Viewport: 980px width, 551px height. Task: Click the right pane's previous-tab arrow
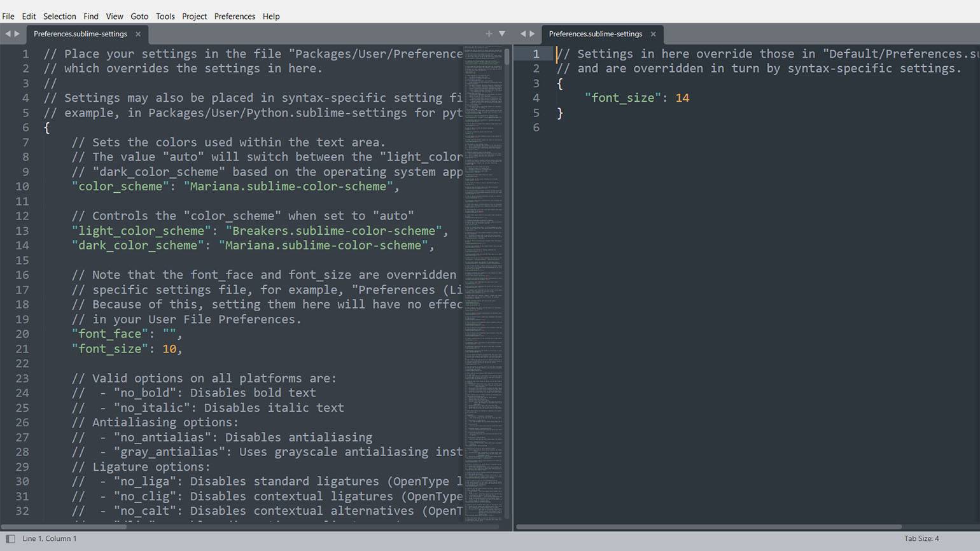[x=523, y=34]
